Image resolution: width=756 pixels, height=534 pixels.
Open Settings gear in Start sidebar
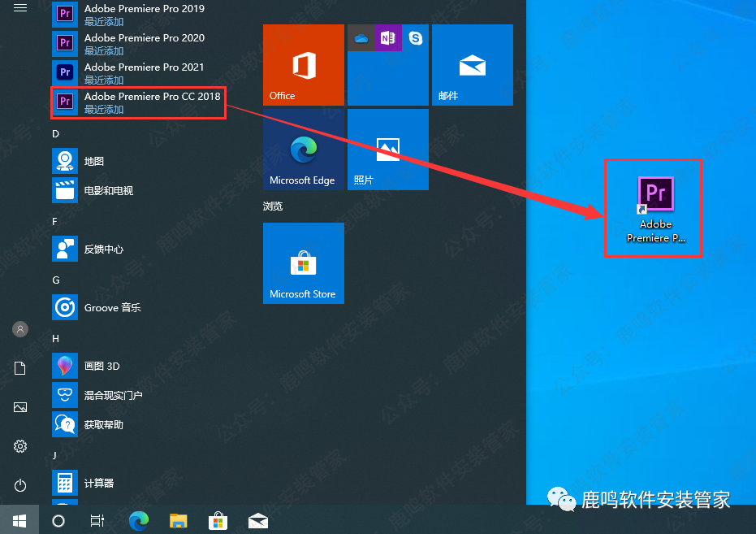(x=20, y=446)
